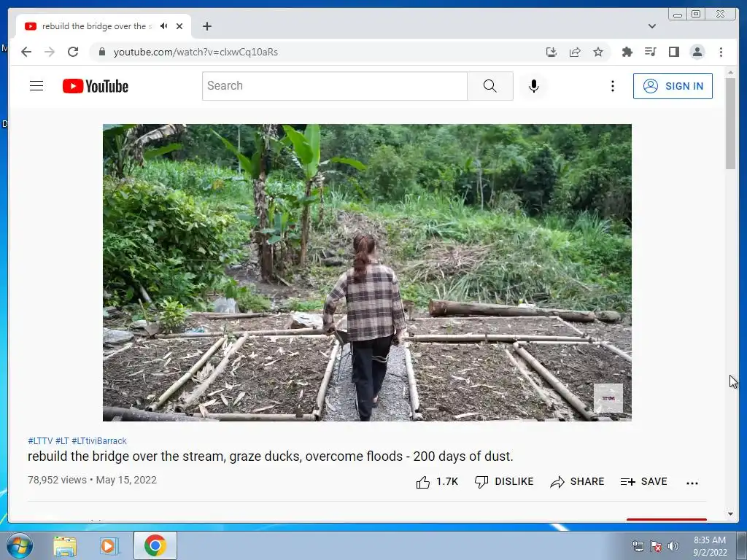Search with your voice microphone icon

coord(534,86)
